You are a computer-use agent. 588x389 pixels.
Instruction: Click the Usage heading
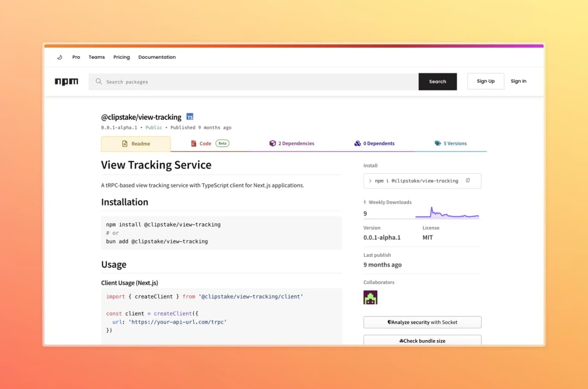tap(114, 264)
